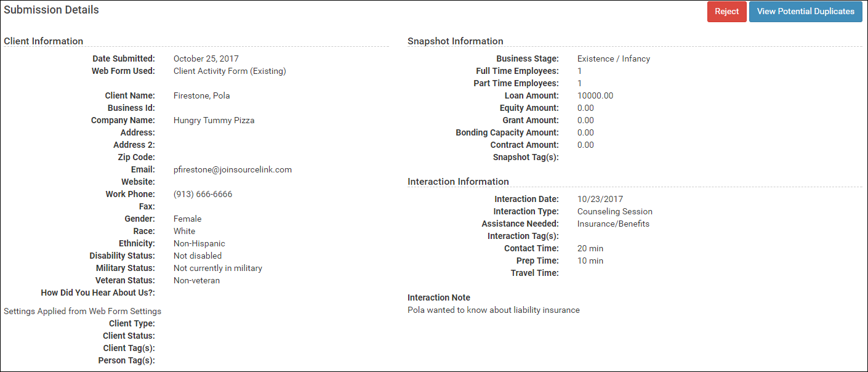Click the Contract Amount value 0.00
The width and height of the screenshot is (868, 372).
coord(585,145)
